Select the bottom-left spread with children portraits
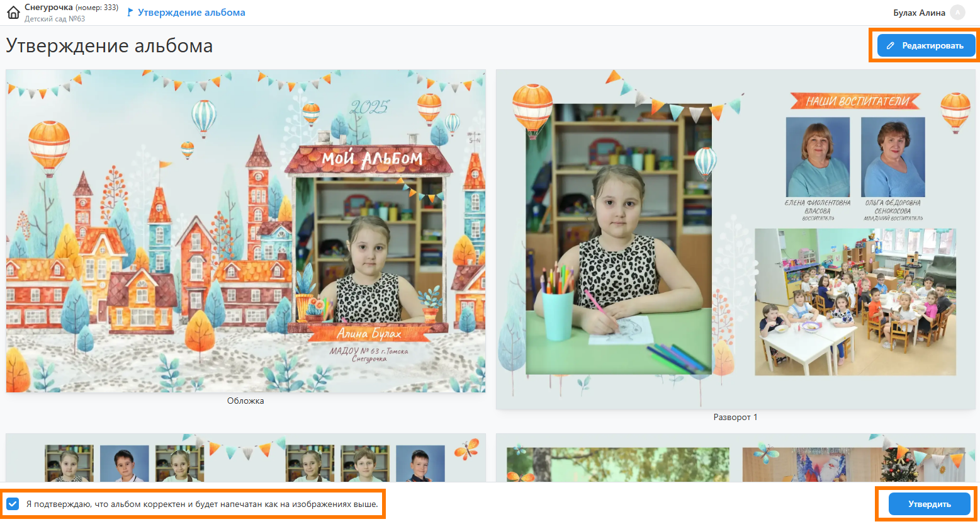The width and height of the screenshot is (980, 524). [x=245, y=458]
